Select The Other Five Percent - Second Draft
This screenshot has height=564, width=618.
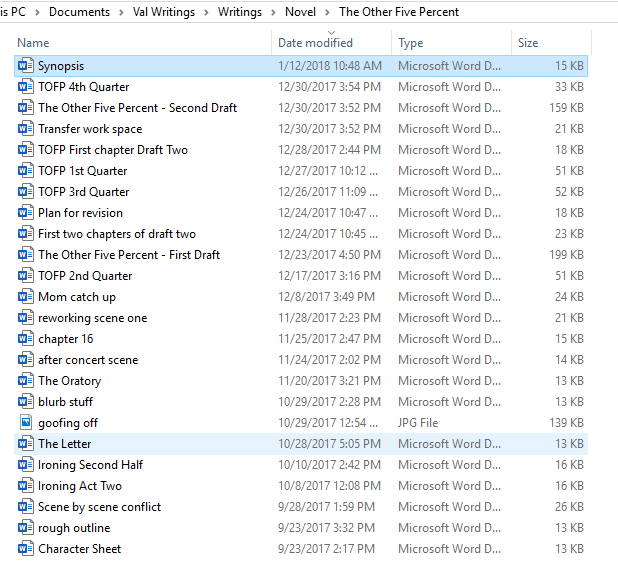[137, 108]
